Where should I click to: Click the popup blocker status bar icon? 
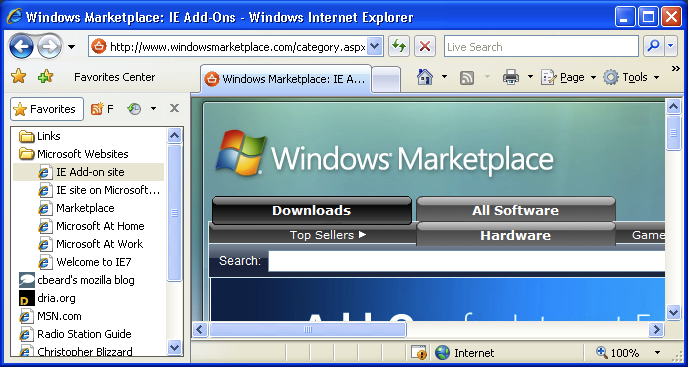tap(419, 353)
